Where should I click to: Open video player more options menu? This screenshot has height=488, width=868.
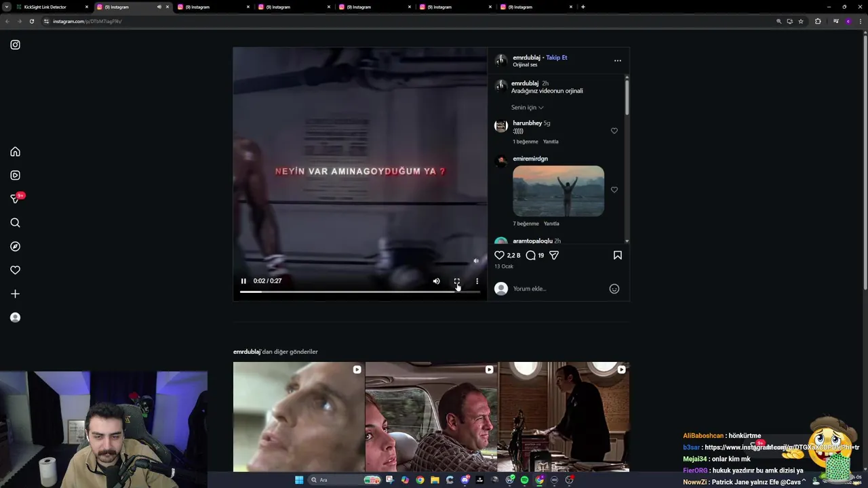(x=477, y=281)
